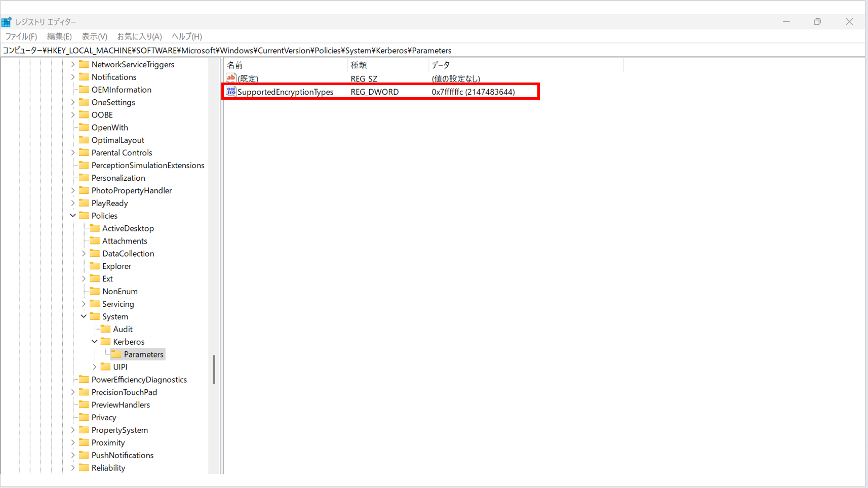Expand the Ext key
Image resolution: width=868 pixels, height=488 pixels.
(84, 278)
